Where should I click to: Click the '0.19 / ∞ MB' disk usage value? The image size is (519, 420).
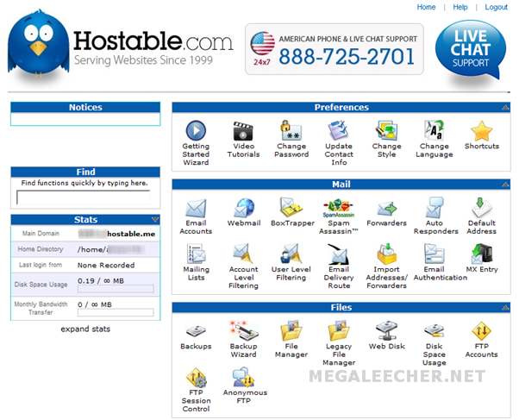tap(101, 281)
